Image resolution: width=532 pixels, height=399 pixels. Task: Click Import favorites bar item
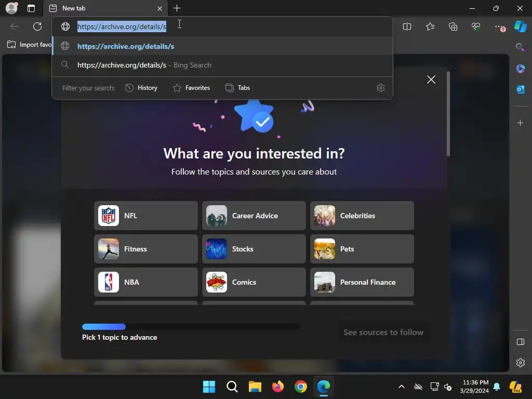tap(29, 45)
